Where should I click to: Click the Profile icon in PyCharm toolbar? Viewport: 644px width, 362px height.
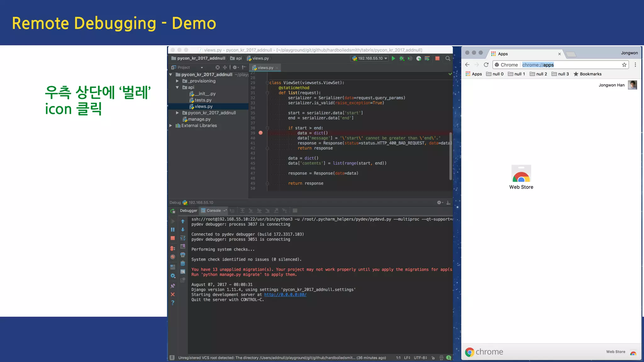[419, 58]
